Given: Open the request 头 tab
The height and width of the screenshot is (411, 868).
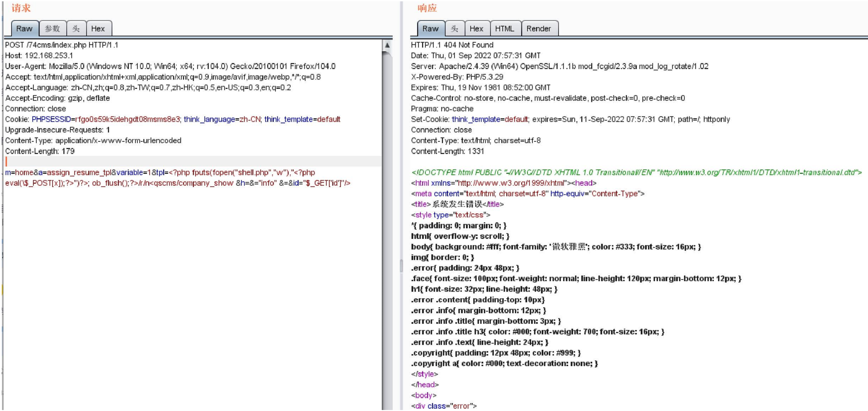Looking at the screenshot, I should pos(76,29).
